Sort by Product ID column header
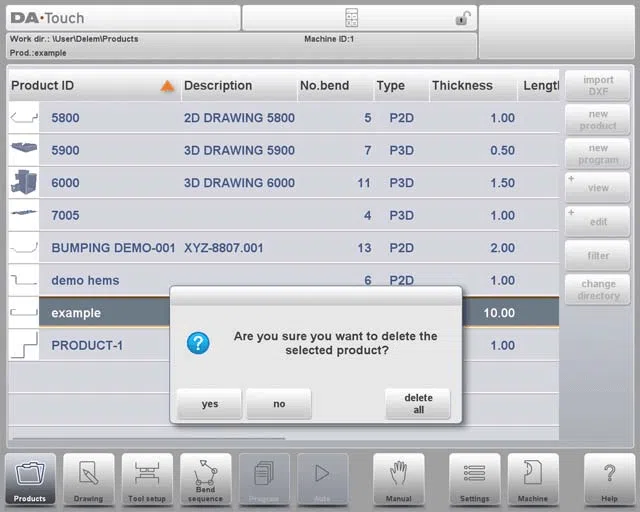Viewport: 640px width, 512px height. (x=95, y=86)
